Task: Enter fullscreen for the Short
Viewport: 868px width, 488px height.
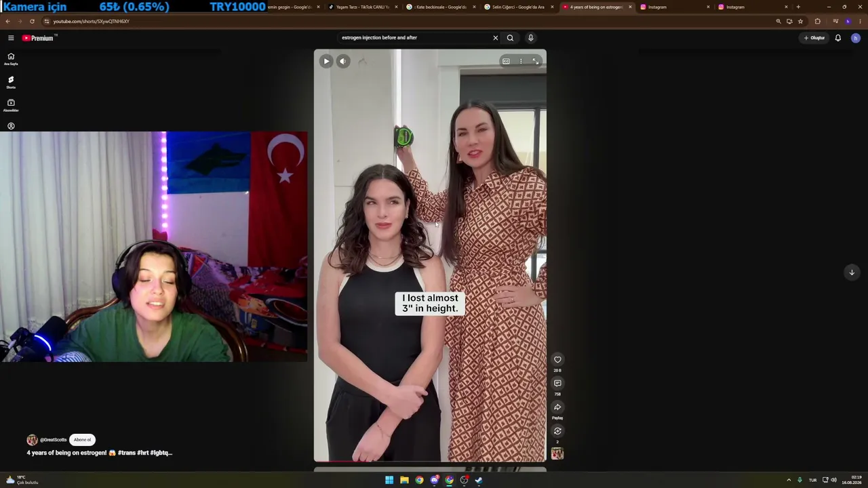Action: [535, 61]
